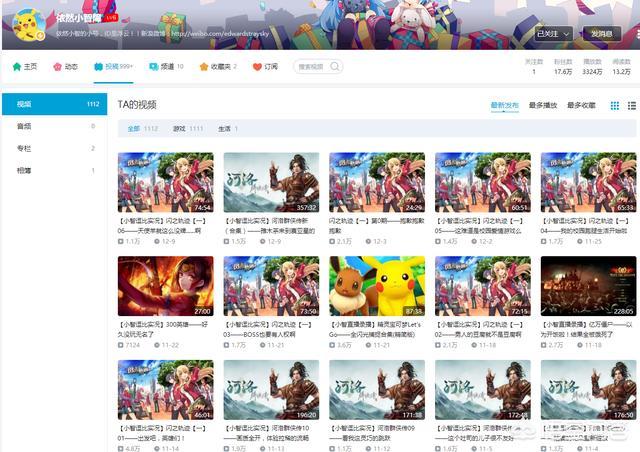The height and width of the screenshot is (452, 640).
Task: Select 相簿 in the sidebar
Action: (x=55, y=170)
